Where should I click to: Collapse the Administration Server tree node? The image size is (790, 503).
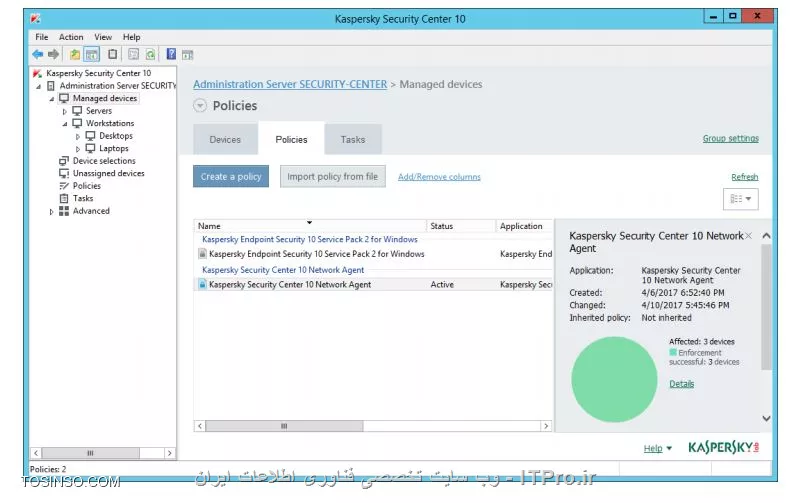[39, 87]
